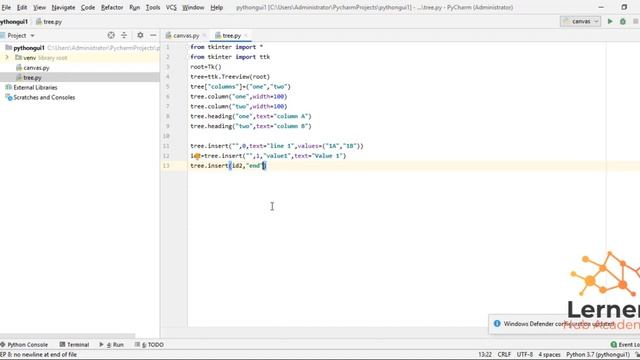Select venv library root folder
Image resolution: width=640 pixels, height=360 pixels.
coord(41,58)
